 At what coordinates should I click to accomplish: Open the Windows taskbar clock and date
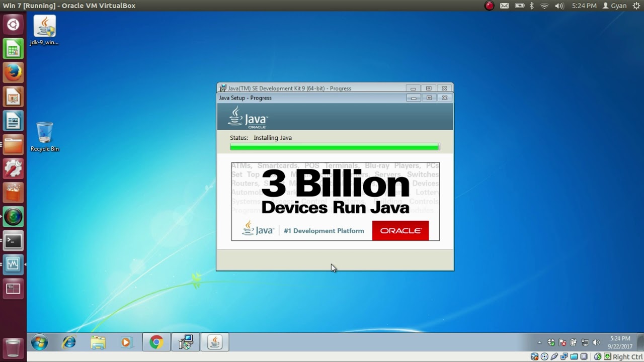pyautogui.click(x=620, y=342)
